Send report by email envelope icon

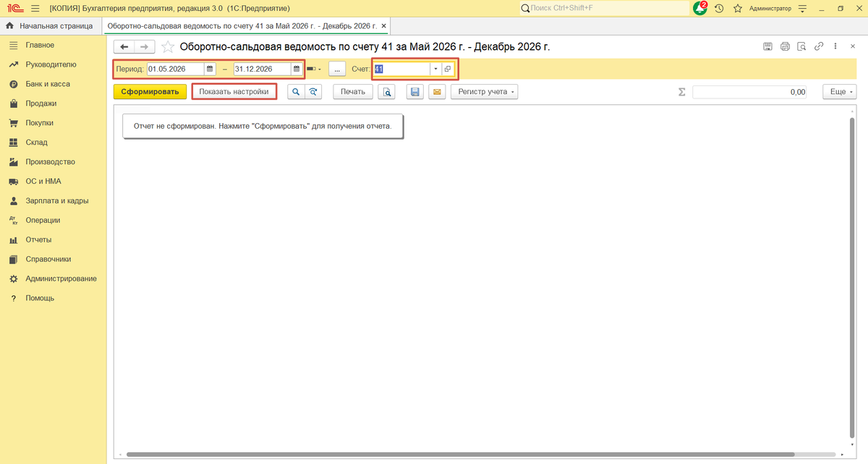(x=436, y=92)
